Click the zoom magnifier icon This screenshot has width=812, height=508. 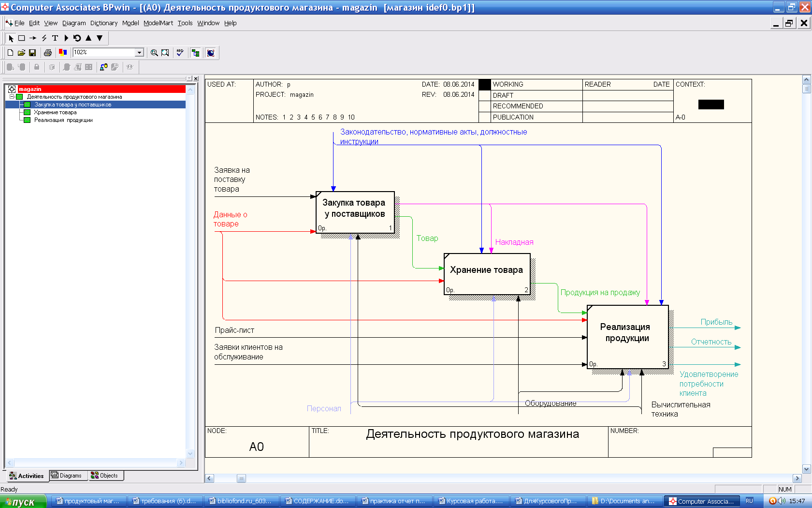coord(154,53)
